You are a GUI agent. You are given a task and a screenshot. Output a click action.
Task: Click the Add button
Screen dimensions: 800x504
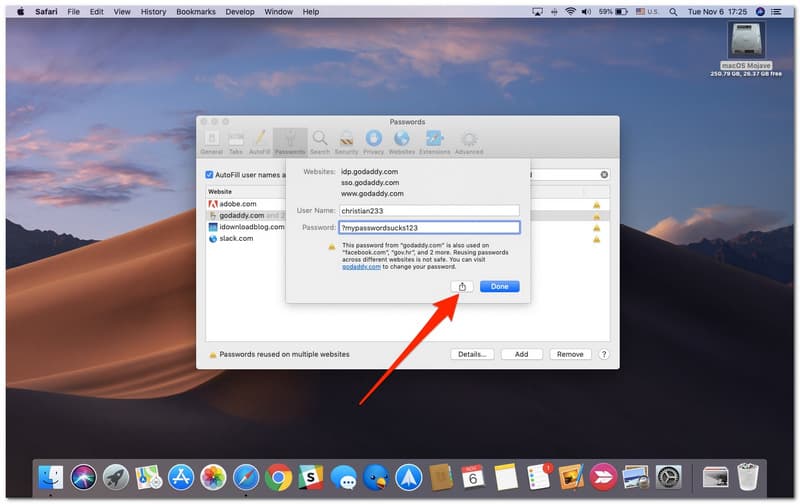point(521,354)
